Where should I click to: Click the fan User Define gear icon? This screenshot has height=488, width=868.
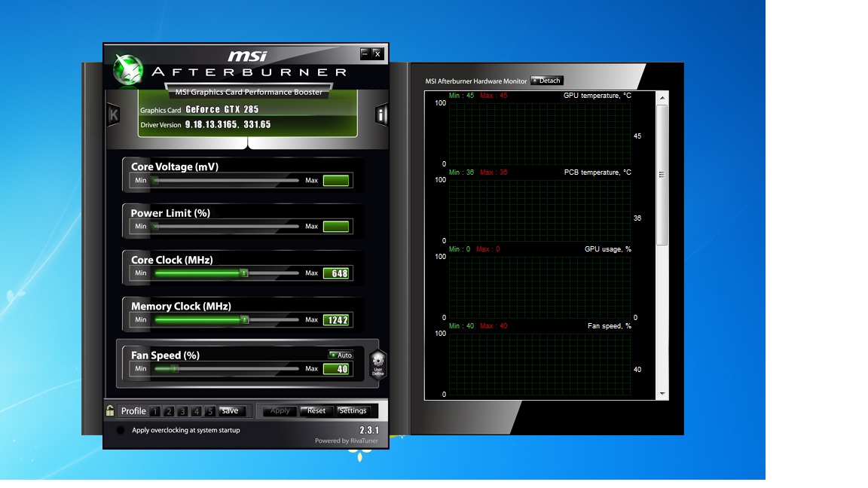pos(378,364)
